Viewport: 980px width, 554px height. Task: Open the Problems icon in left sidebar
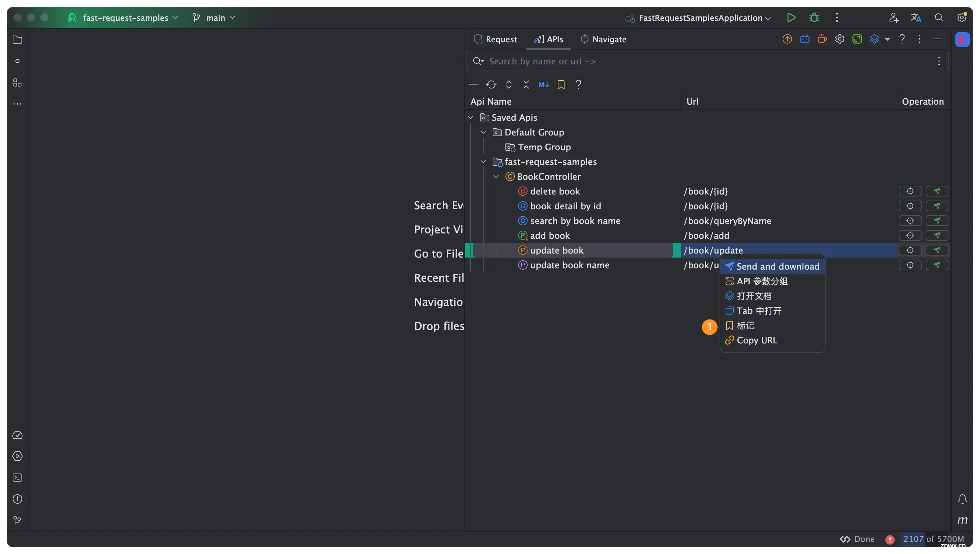17,499
